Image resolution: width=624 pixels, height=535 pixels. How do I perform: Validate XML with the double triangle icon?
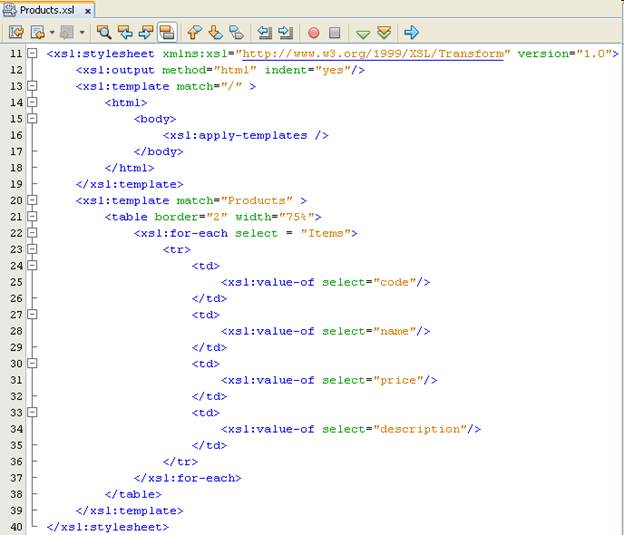coord(384,32)
